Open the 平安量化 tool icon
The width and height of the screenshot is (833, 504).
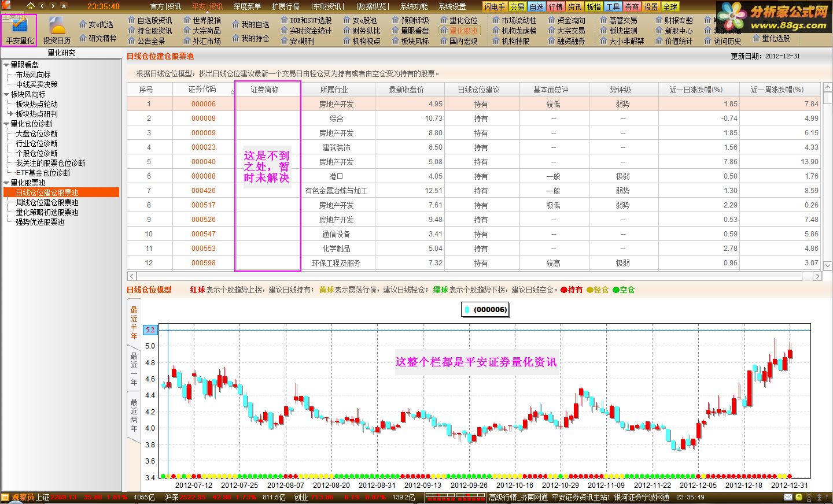click(20, 30)
